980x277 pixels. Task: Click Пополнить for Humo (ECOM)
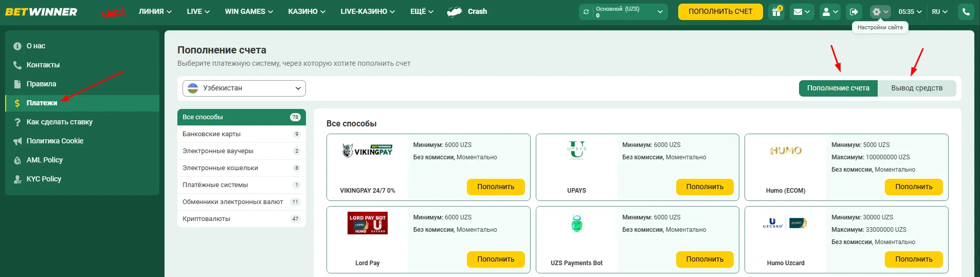[x=914, y=187]
